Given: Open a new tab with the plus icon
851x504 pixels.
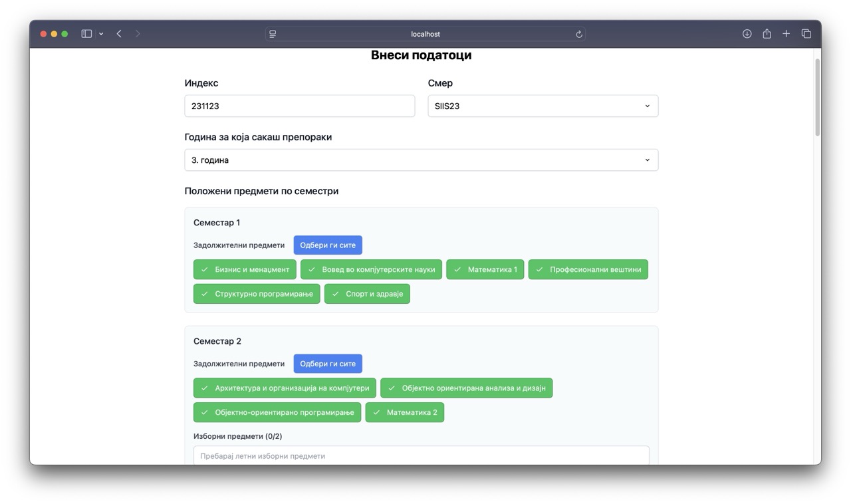Looking at the screenshot, I should pos(786,34).
